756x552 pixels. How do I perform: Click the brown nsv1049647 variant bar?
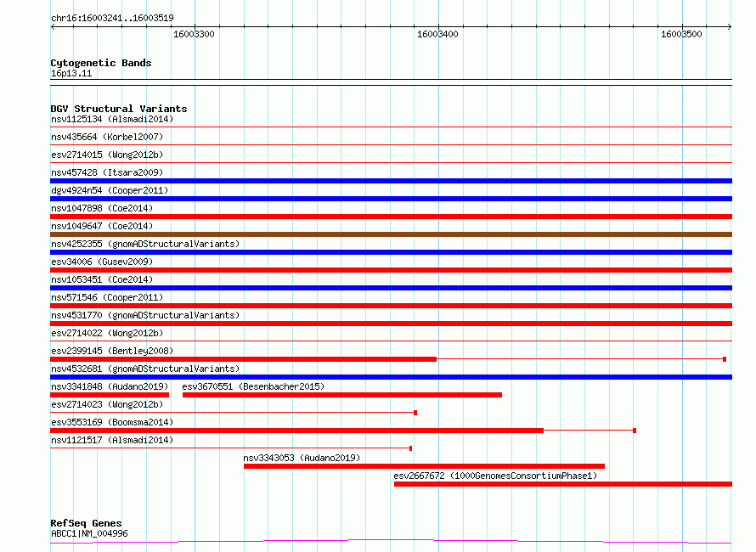[391, 234]
